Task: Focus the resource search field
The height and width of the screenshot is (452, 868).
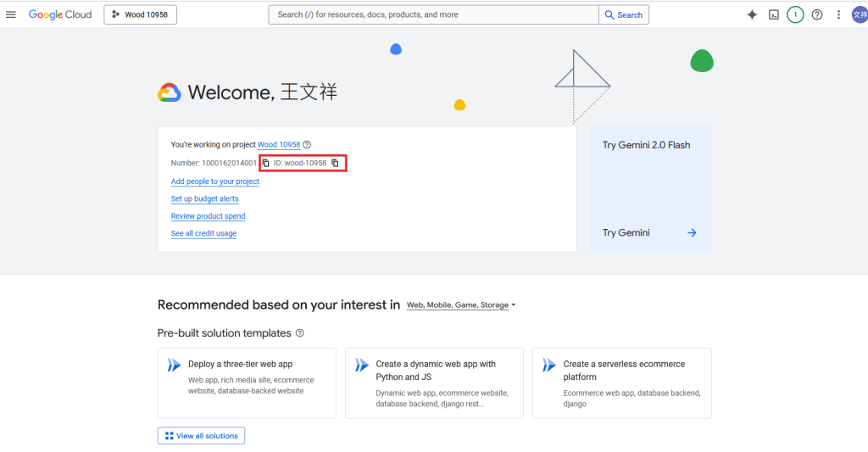Action: click(x=433, y=14)
